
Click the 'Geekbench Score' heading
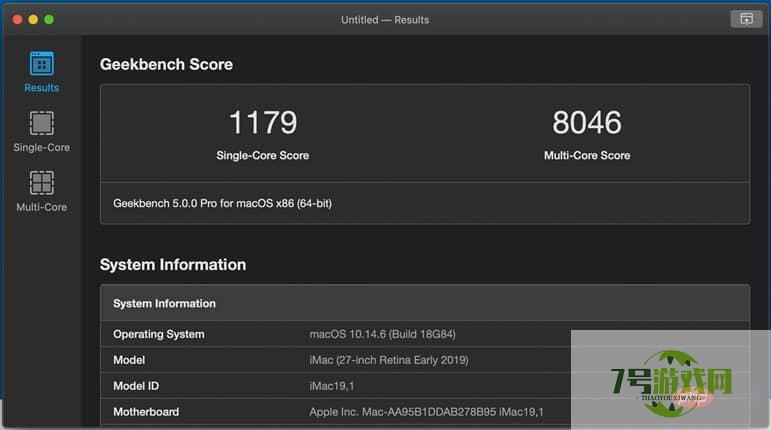click(x=166, y=64)
